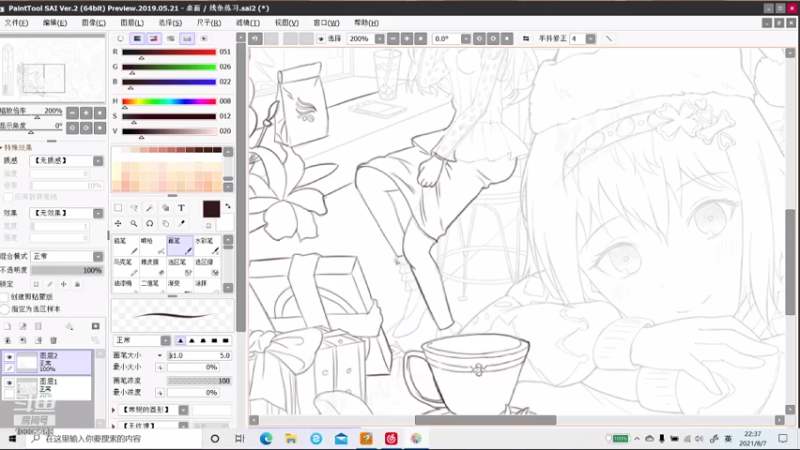The width and height of the screenshot is (800, 450).
Task: Open the 选择(S) menu
Action: click(x=170, y=23)
